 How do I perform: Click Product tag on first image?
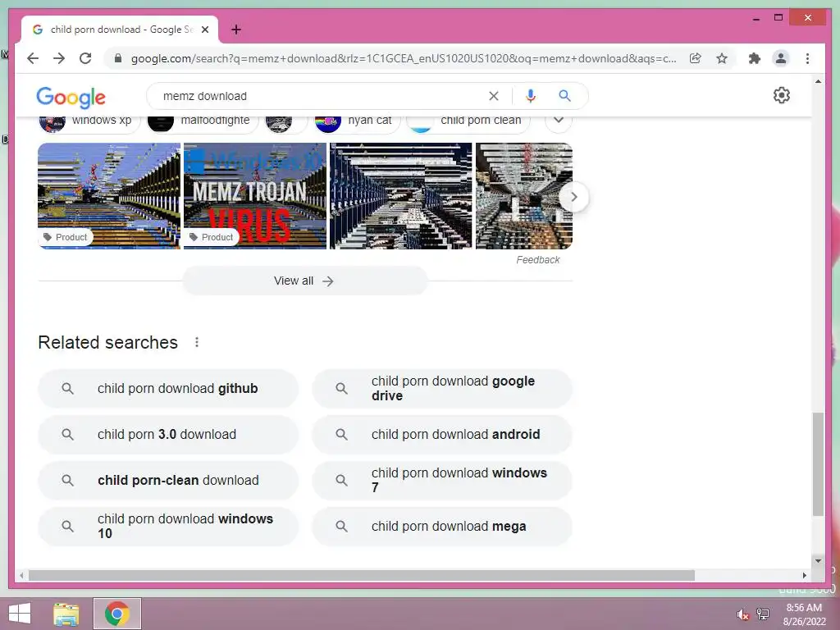pyautogui.click(x=66, y=237)
